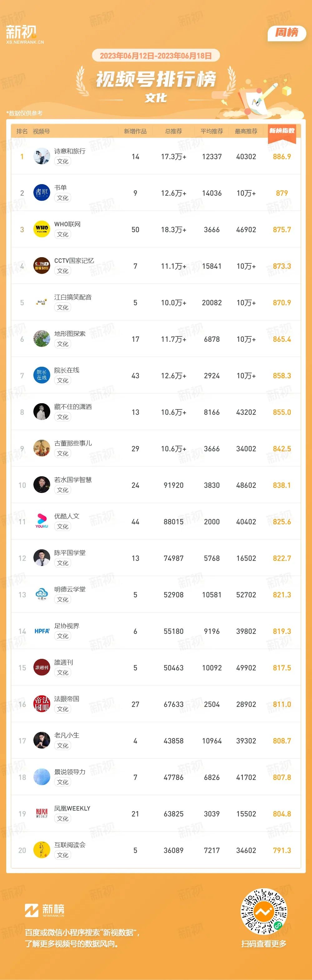The height and width of the screenshot is (980, 312).
Task: Open the 若水国学智慧 account name
Action: pyautogui.click(x=73, y=480)
